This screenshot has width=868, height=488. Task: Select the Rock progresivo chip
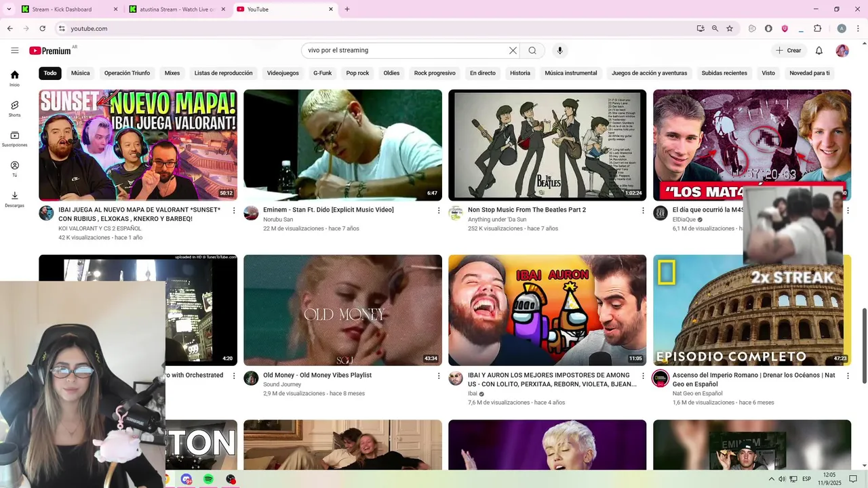435,73
